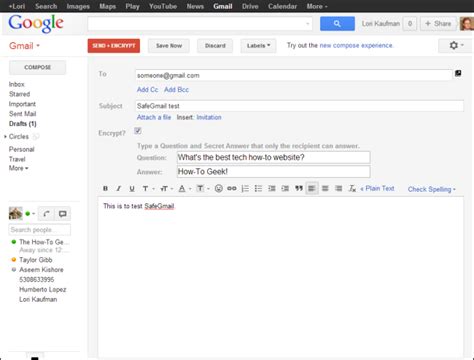
Task: Open the settings gear menu
Action: pyautogui.click(x=456, y=45)
